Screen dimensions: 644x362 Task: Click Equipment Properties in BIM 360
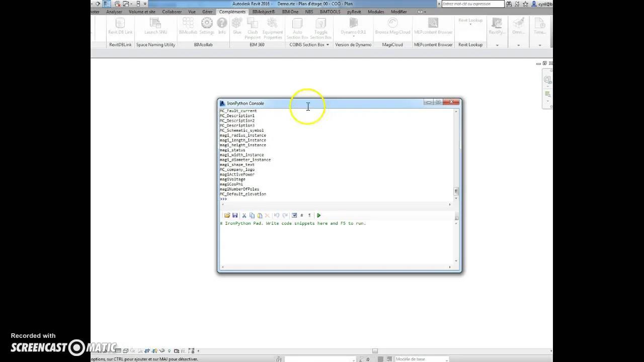[273, 28]
